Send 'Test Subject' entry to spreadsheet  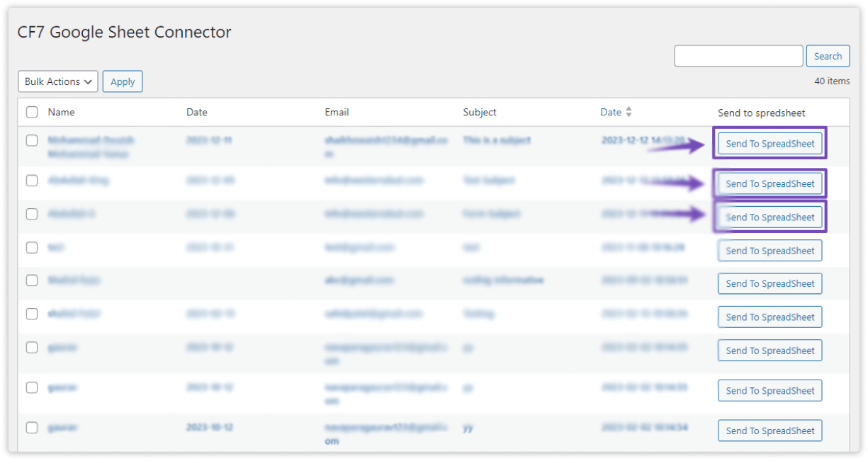point(770,183)
